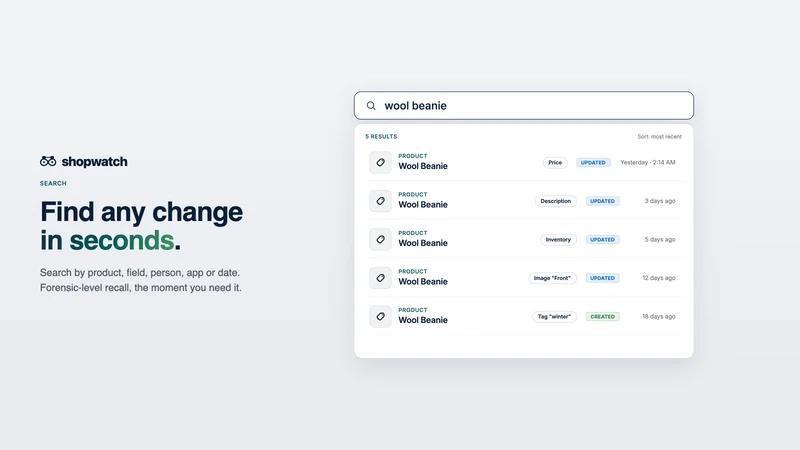Click the UPDATED badge in the Price row

click(x=593, y=162)
